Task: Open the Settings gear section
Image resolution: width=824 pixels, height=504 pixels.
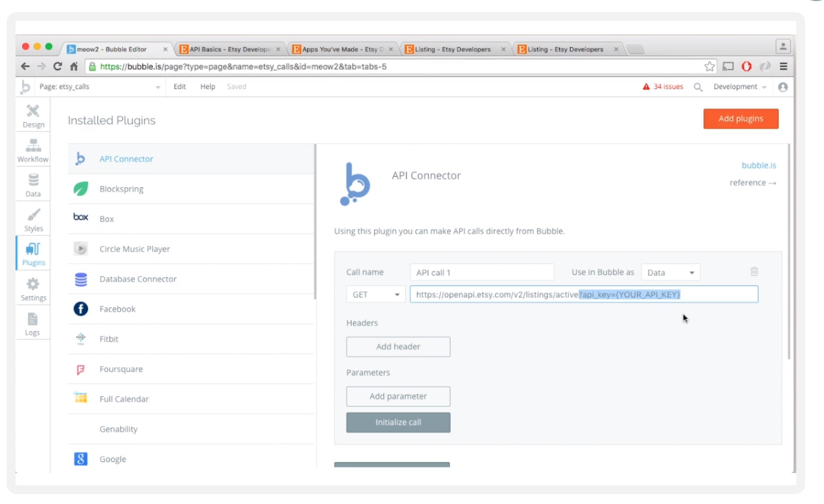Action: click(33, 289)
